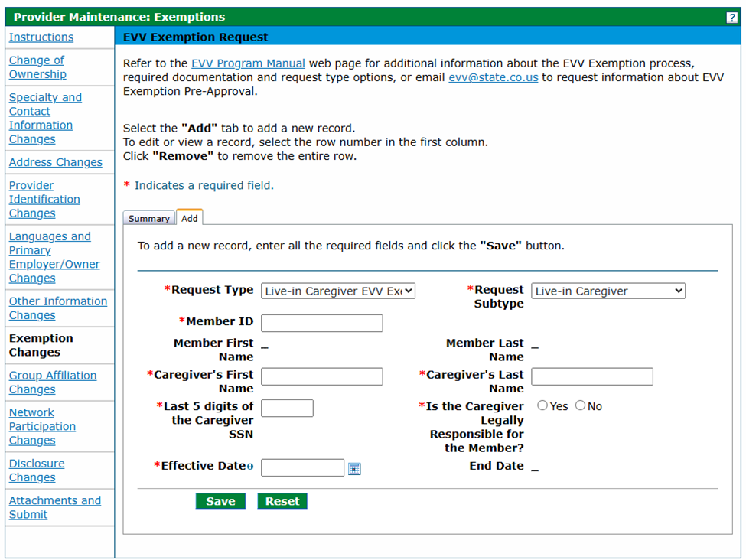Open Attachments and Submit link
This screenshot has width=746, height=560.
pyautogui.click(x=55, y=507)
